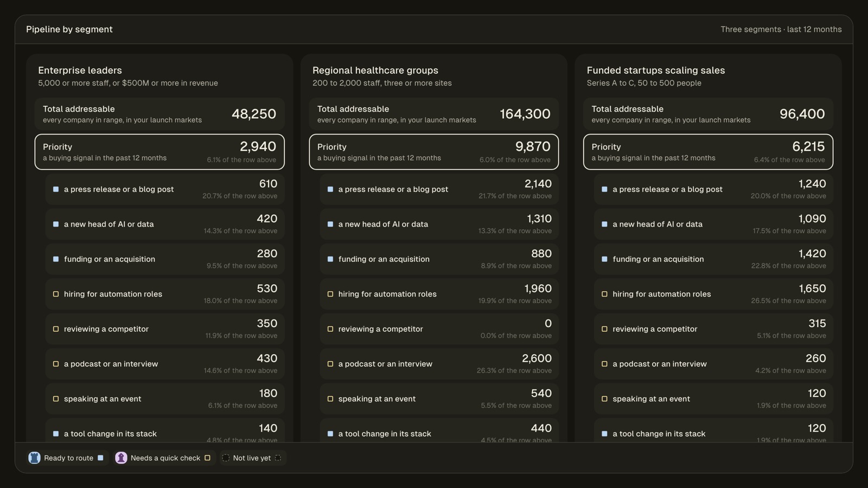Screen dimensions: 868x488
Task: Click the blue marker on Enterprise tool change row
Action: [x=56, y=434]
